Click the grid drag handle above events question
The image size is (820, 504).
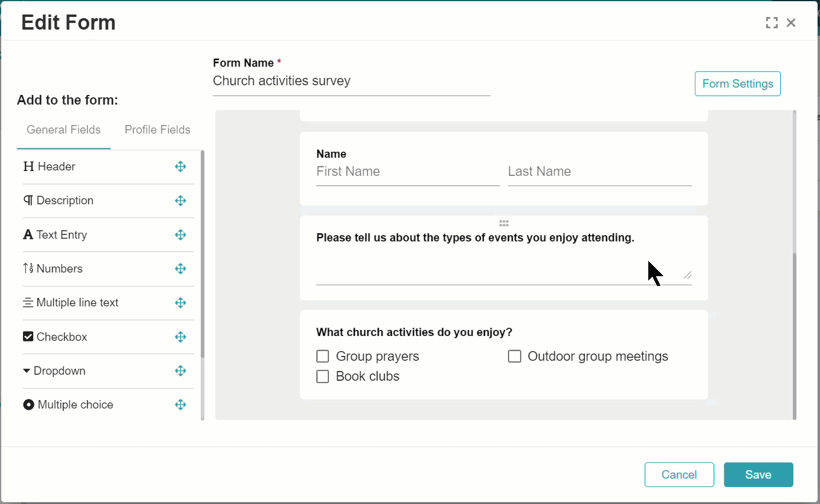pos(504,223)
